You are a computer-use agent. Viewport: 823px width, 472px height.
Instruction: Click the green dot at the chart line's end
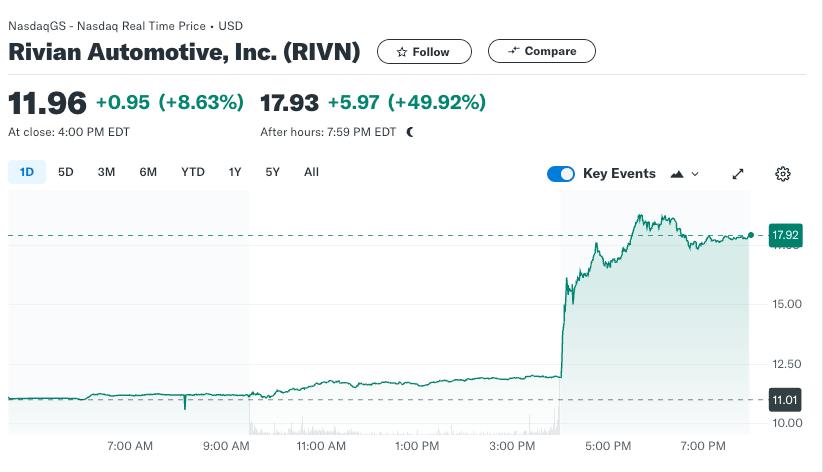(751, 235)
